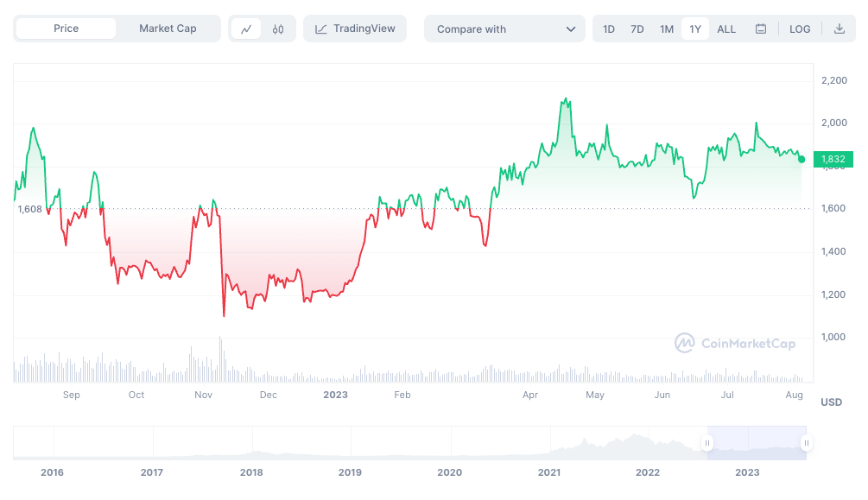Expand the Compare with chevron arrow
The height and width of the screenshot is (500, 868).
(x=570, y=28)
